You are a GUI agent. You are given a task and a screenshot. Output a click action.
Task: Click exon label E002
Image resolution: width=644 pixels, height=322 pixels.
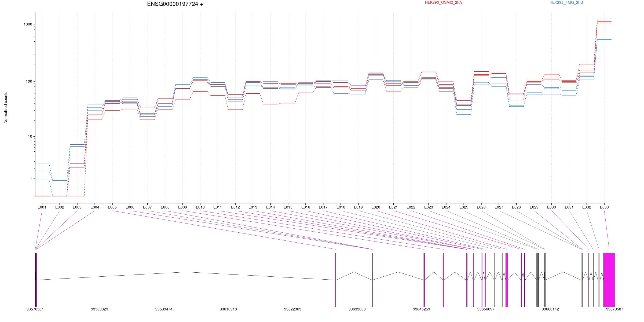60,207
